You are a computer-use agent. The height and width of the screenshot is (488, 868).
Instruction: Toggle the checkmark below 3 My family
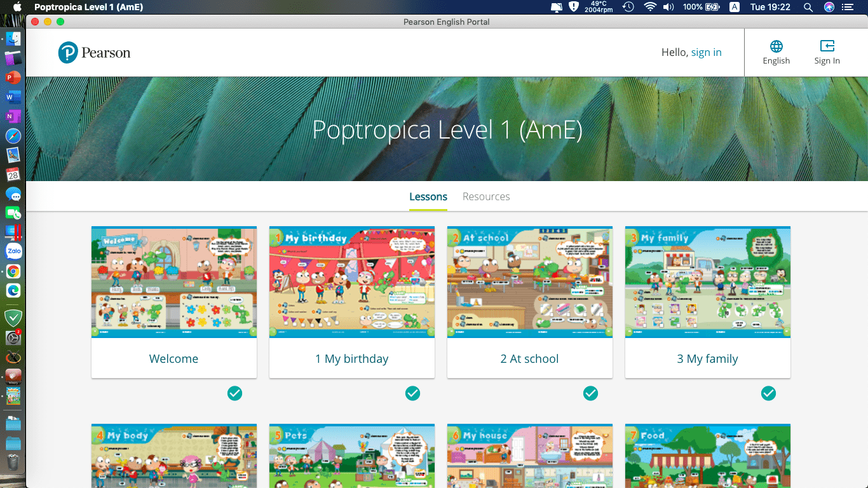(x=768, y=393)
